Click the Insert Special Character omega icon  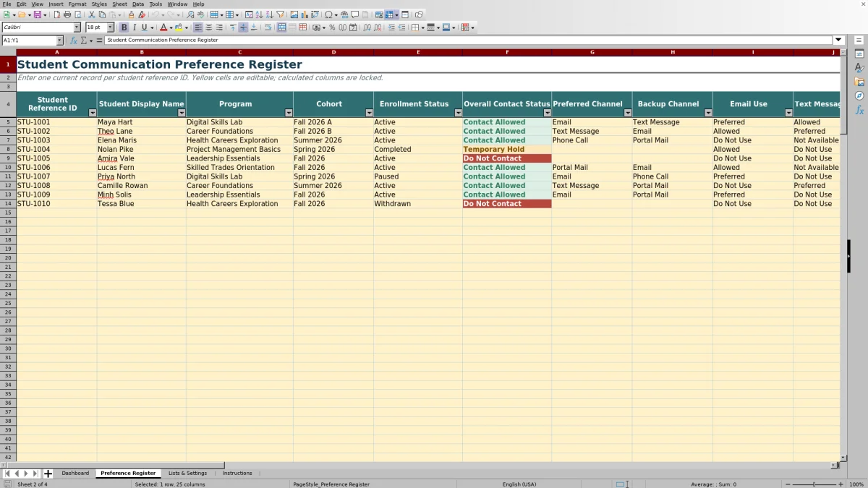coord(328,14)
